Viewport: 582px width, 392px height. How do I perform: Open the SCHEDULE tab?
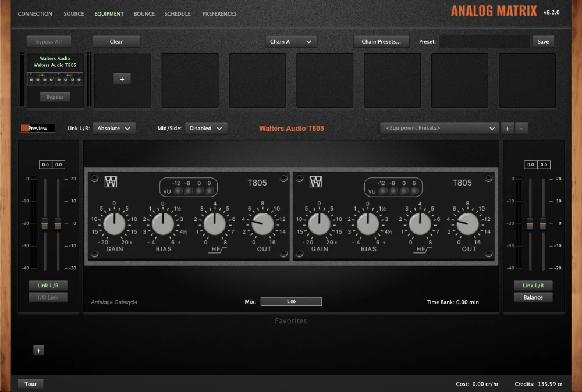coord(178,14)
